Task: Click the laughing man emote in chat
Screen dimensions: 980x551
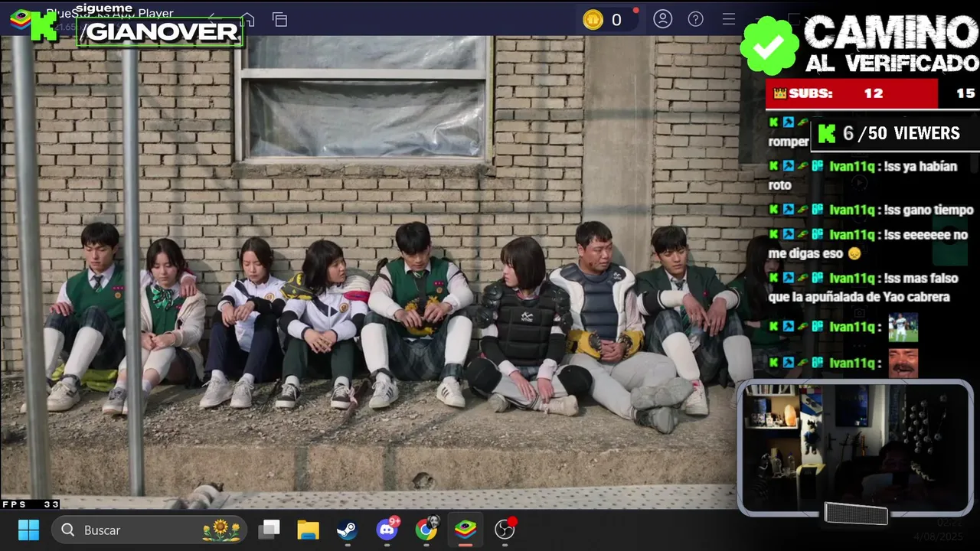Action: coord(903,363)
